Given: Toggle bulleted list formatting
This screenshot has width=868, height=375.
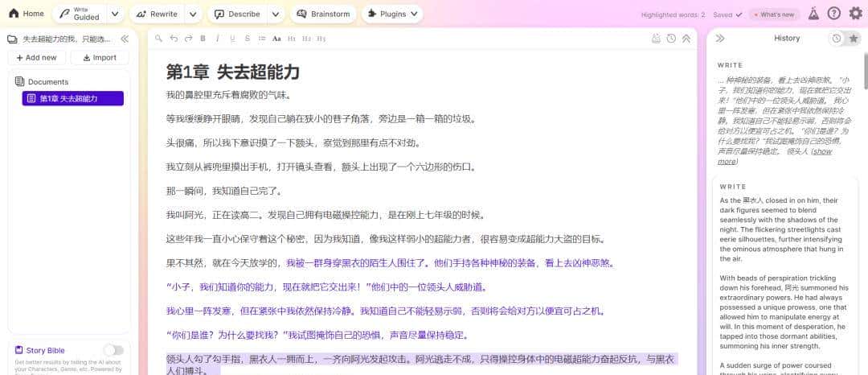Looking at the screenshot, I should tap(262, 38).
